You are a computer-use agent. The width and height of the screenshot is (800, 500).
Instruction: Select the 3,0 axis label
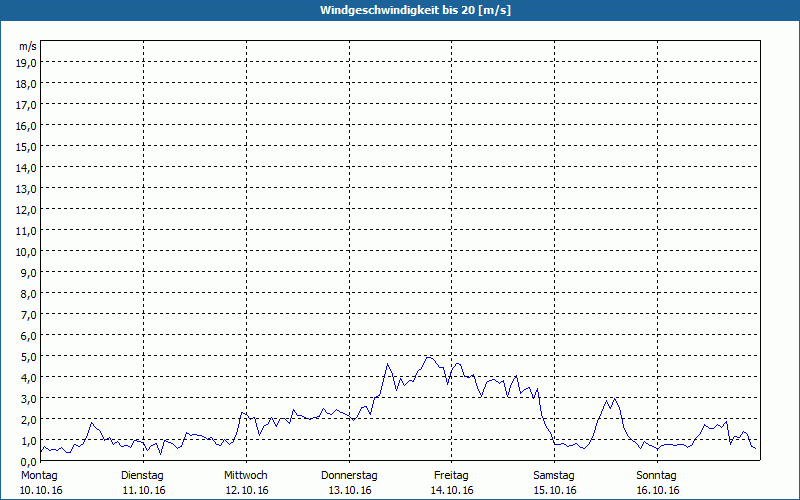point(29,398)
